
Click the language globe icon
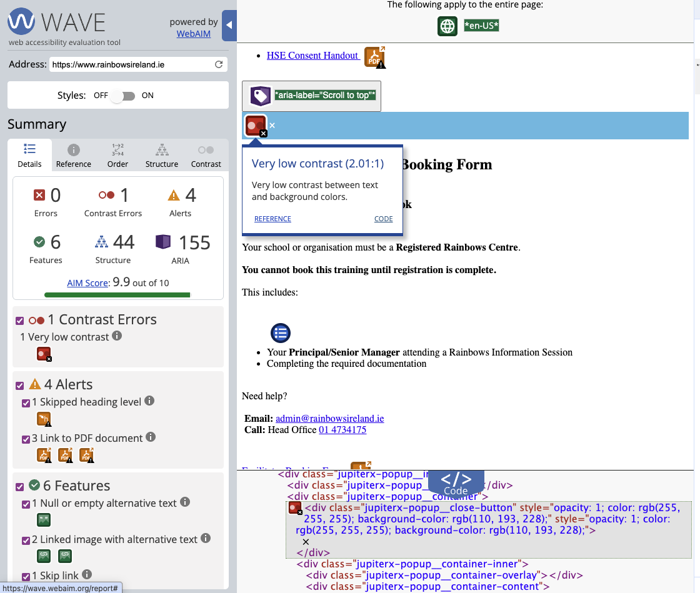pyautogui.click(x=447, y=26)
